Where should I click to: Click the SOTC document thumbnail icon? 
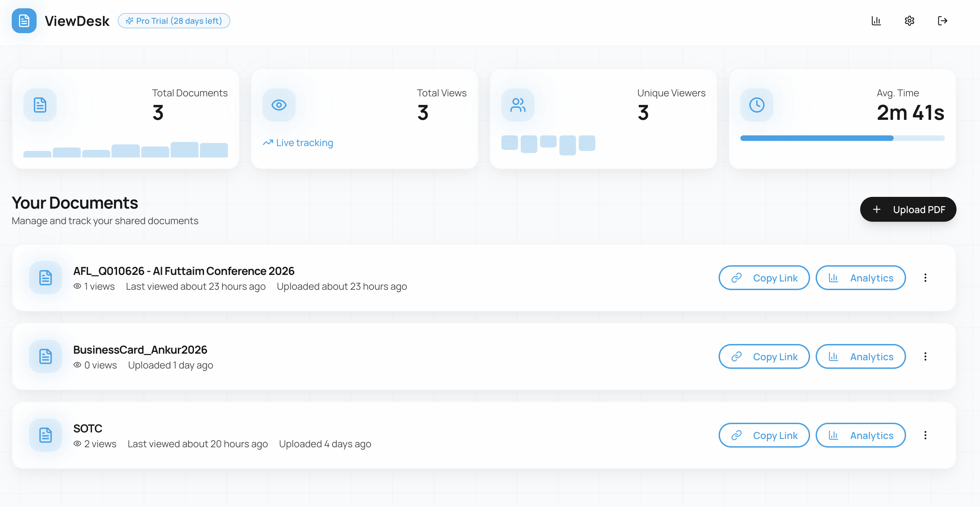coord(45,435)
